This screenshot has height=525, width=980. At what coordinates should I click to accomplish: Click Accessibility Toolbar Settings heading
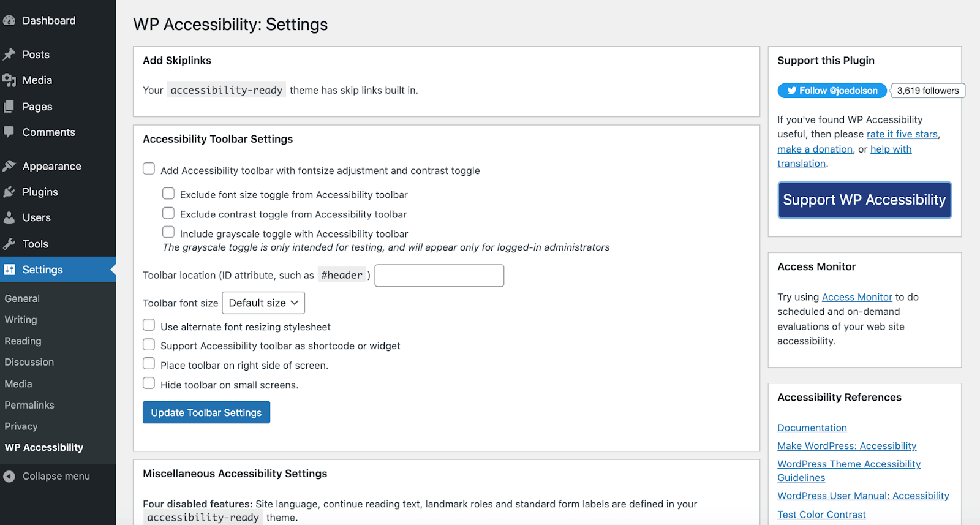218,139
